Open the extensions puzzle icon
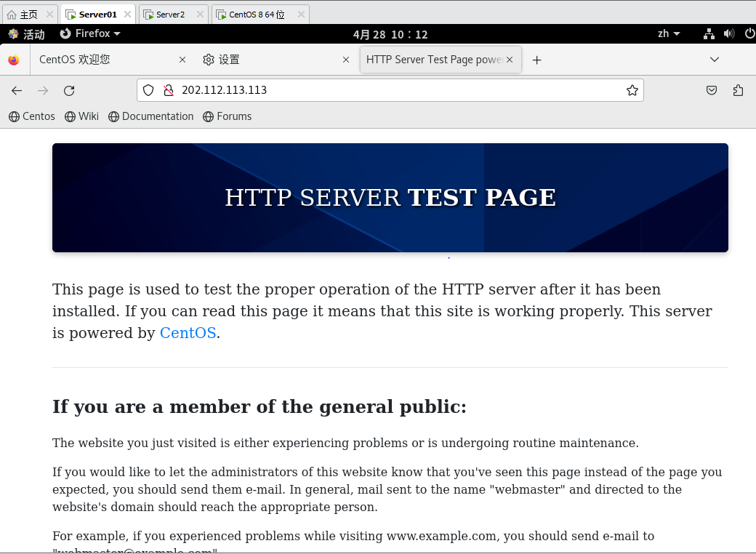 click(x=738, y=90)
